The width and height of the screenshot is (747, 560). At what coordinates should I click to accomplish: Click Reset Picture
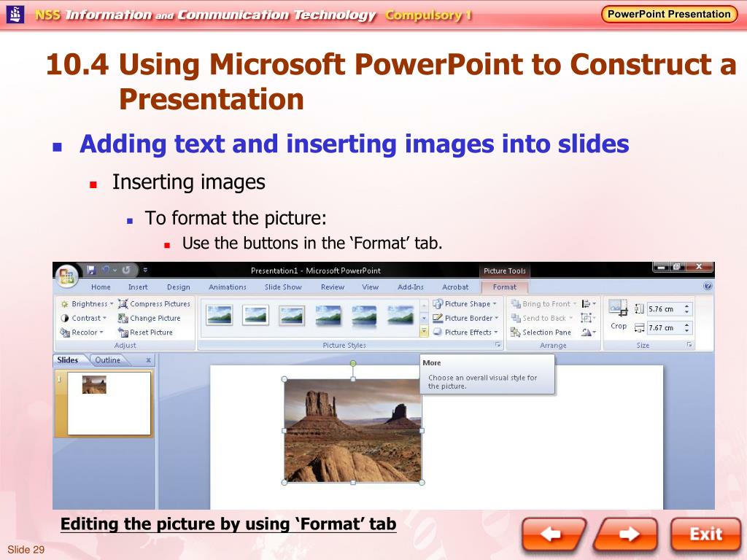(146, 332)
